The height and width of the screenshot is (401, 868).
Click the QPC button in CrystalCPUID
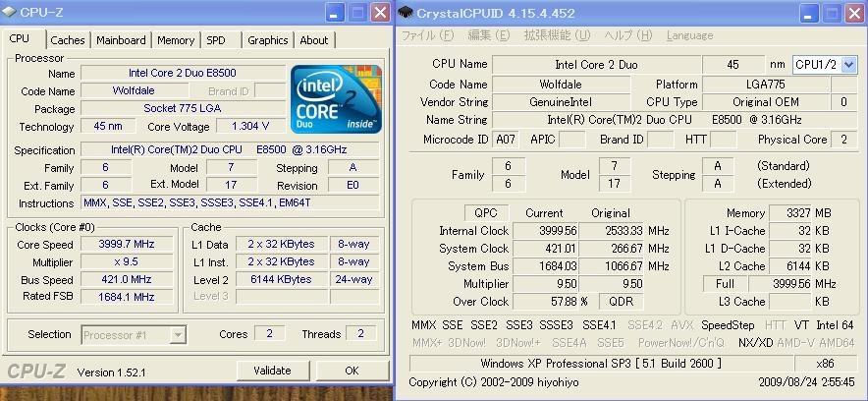485,212
